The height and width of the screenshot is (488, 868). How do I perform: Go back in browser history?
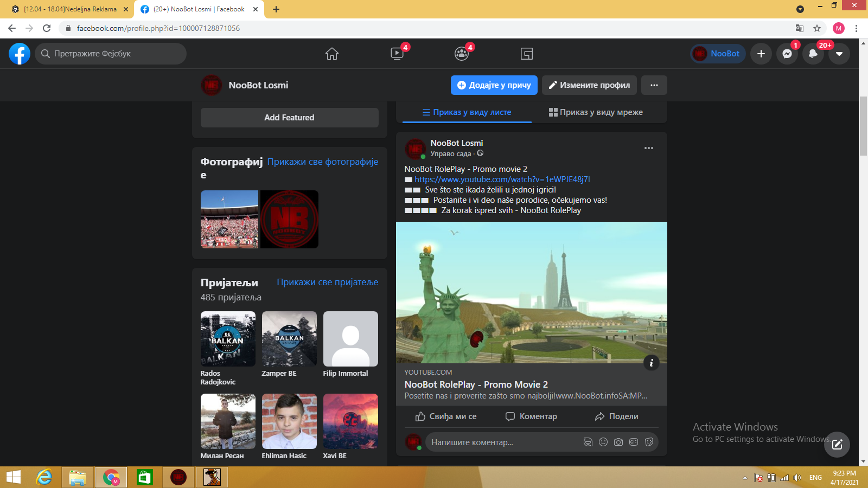coord(12,28)
